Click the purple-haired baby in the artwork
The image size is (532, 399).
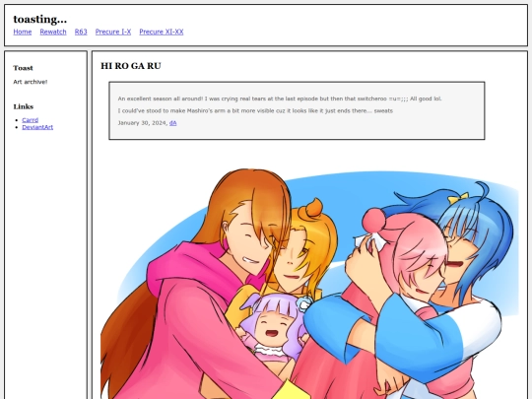coord(272,326)
